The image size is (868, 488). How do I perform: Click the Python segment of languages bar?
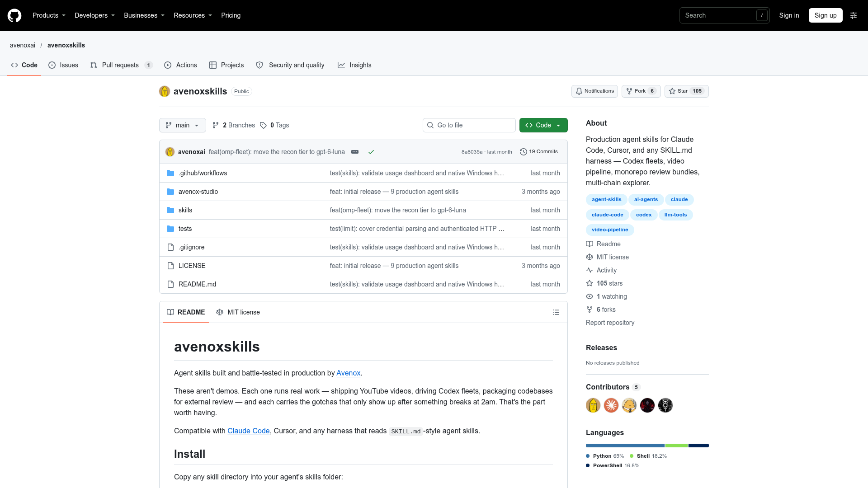[625, 446]
